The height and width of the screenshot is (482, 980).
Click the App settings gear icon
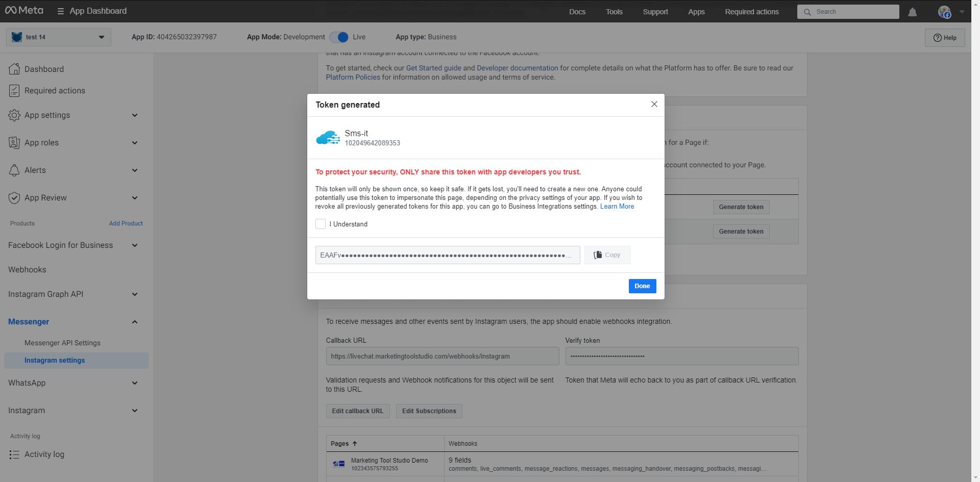[14, 115]
